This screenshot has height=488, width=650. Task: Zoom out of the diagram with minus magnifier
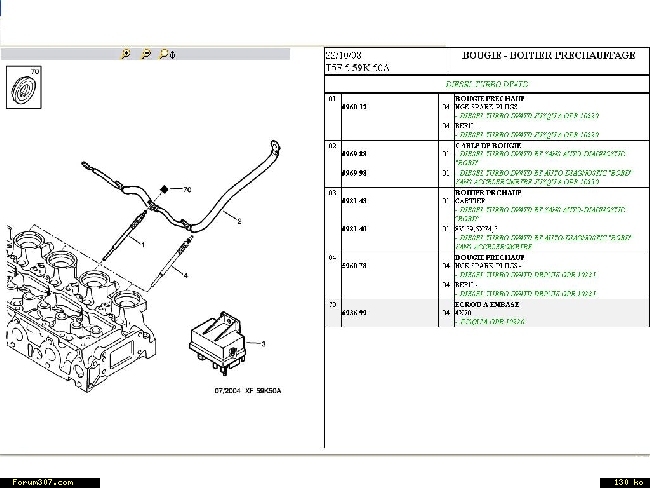click(146, 54)
